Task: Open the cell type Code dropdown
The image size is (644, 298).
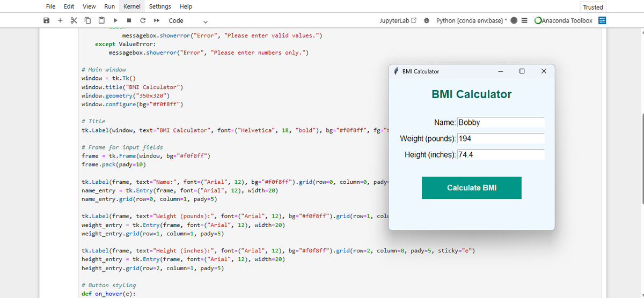Action: (x=188, y=20)
